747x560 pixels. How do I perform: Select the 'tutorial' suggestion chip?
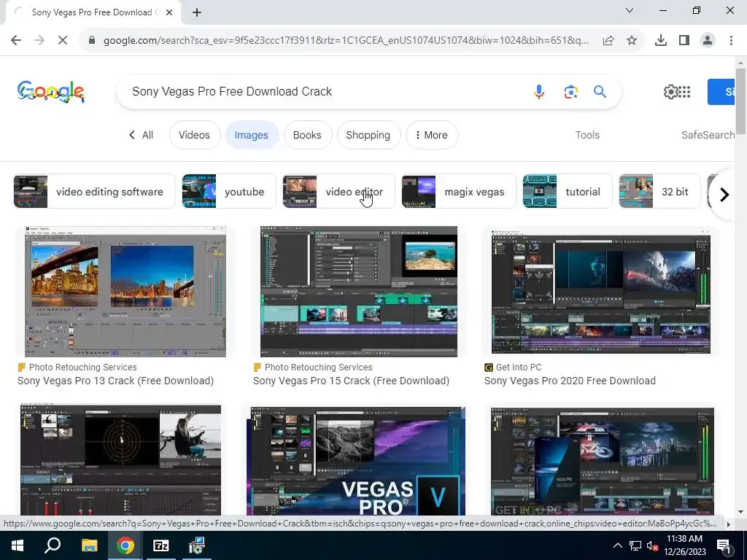tap(568, 192)
